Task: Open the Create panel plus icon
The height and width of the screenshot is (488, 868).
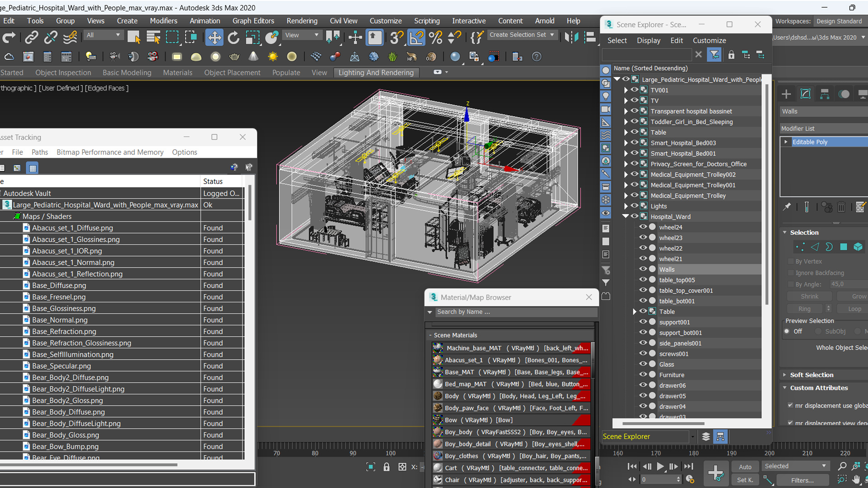Action: pyautogui.click(x=786, y=94)
